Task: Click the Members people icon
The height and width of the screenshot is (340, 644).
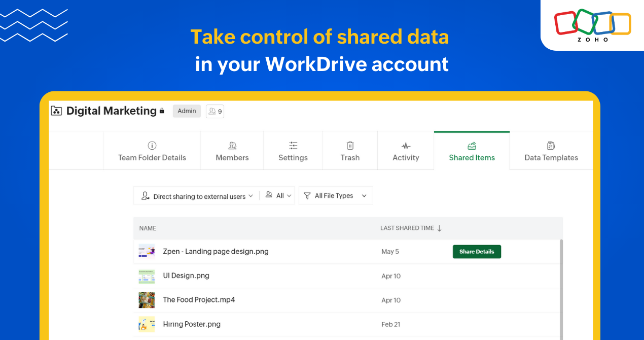Action: point(232,146)
